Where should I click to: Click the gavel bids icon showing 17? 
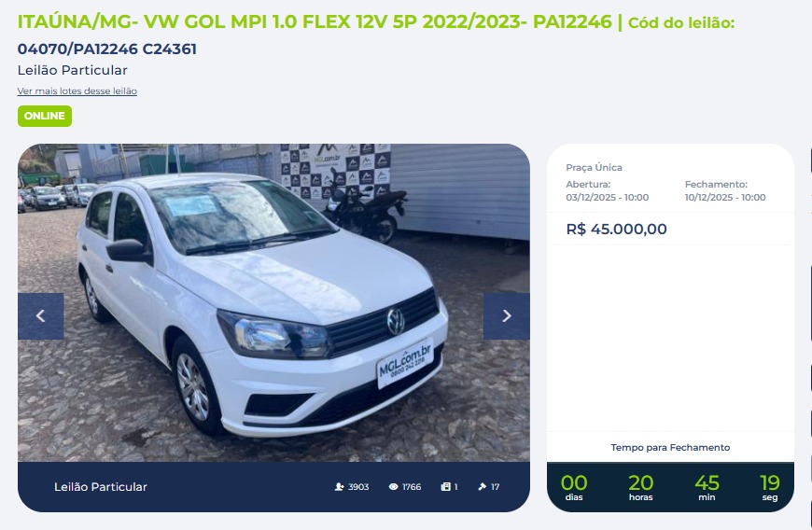tap(483, 486)
